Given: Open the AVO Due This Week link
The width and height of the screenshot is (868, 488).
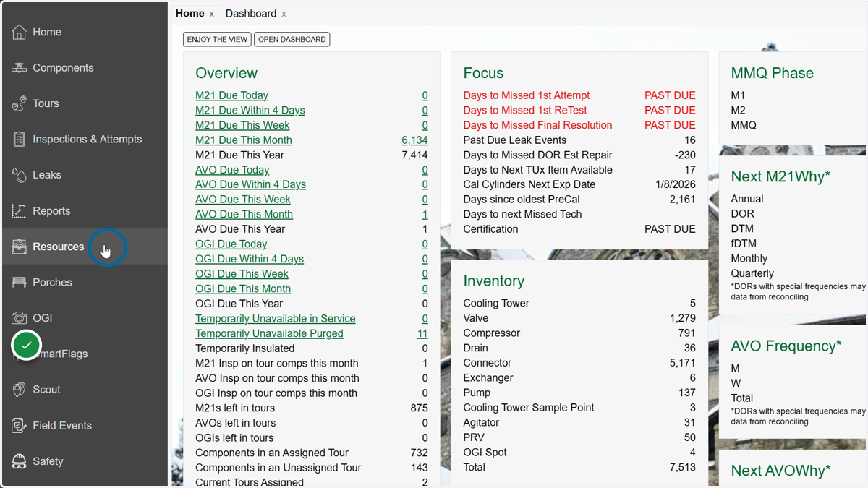Looking at the screenshot, I should (243, 200).
